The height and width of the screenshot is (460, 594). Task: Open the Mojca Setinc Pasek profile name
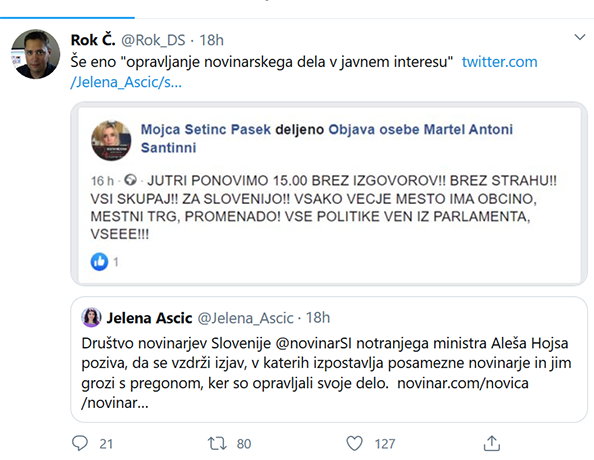206,129
